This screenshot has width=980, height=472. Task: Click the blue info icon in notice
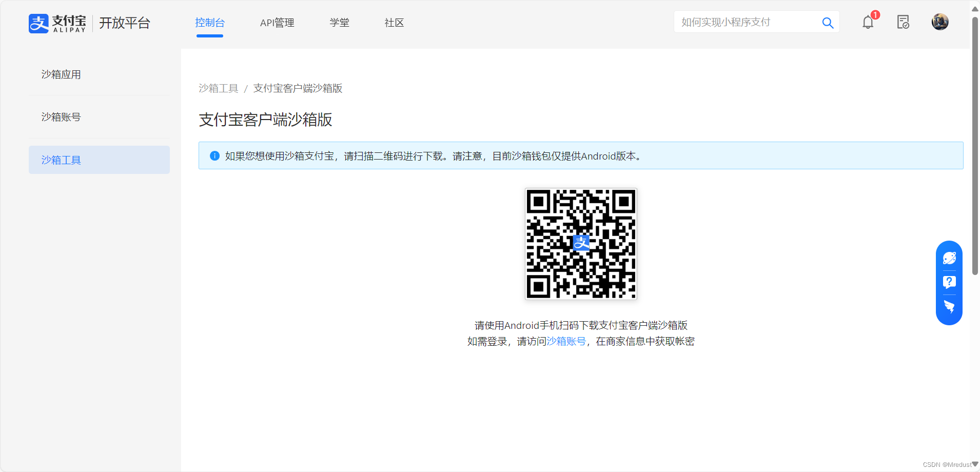(x=215, y=156)
